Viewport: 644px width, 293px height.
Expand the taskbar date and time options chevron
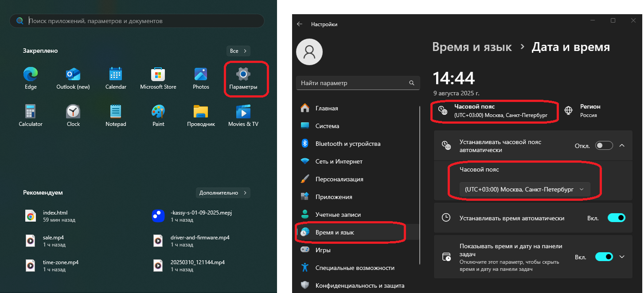click(622, 257)
